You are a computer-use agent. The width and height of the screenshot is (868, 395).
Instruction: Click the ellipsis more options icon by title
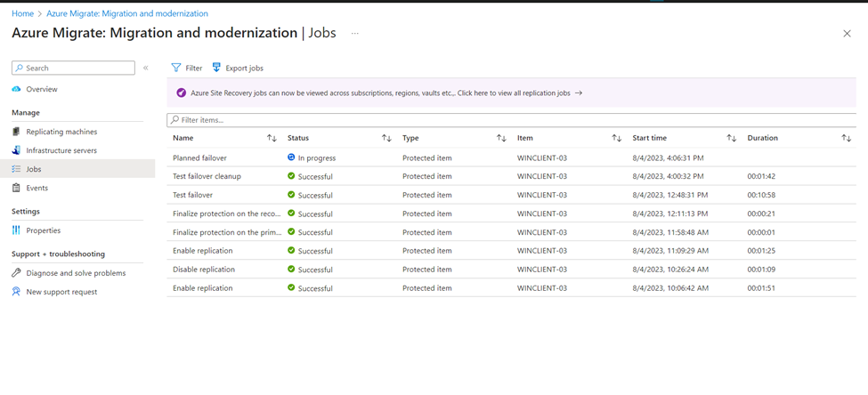click(x=355, y=33)
